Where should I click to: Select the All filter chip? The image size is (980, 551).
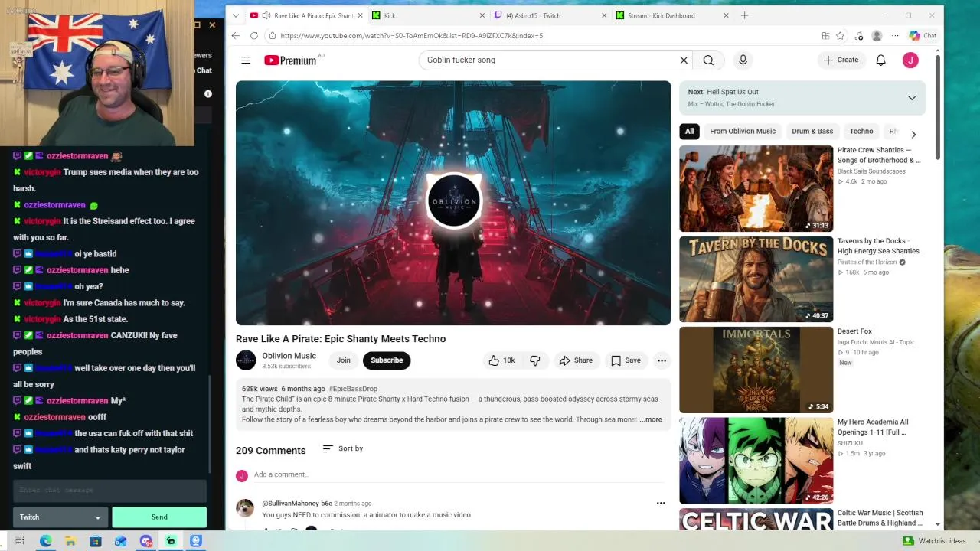click(689, 131)
